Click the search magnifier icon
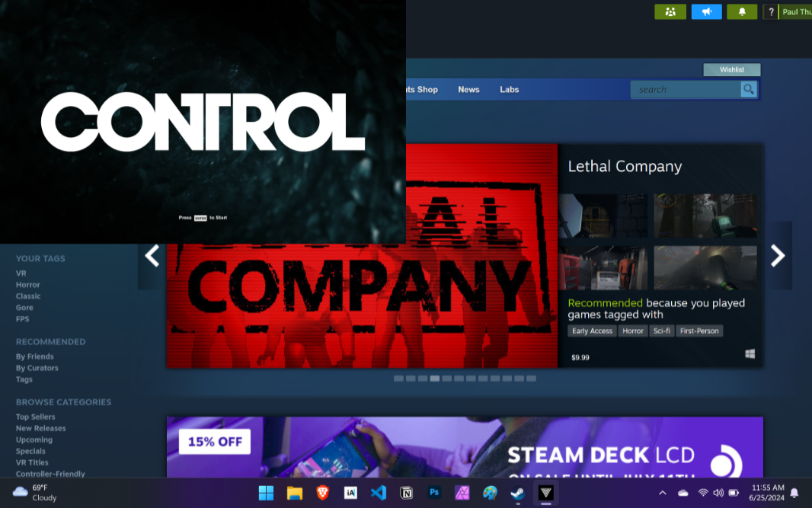 click(748, 90)
